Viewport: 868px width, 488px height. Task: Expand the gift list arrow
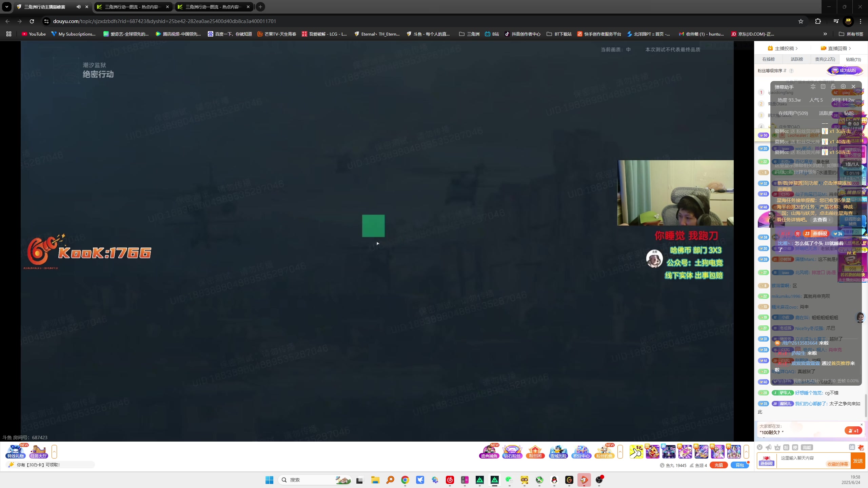click(x=746, y=452)
